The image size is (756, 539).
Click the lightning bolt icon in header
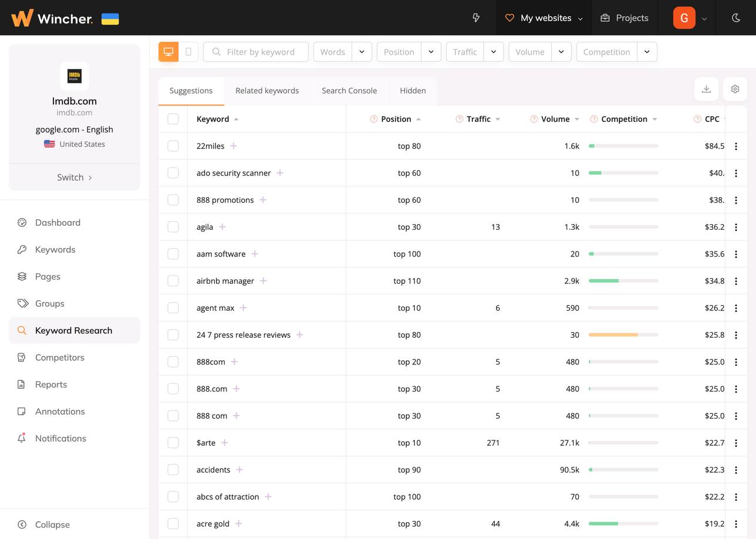coord(476,18)
